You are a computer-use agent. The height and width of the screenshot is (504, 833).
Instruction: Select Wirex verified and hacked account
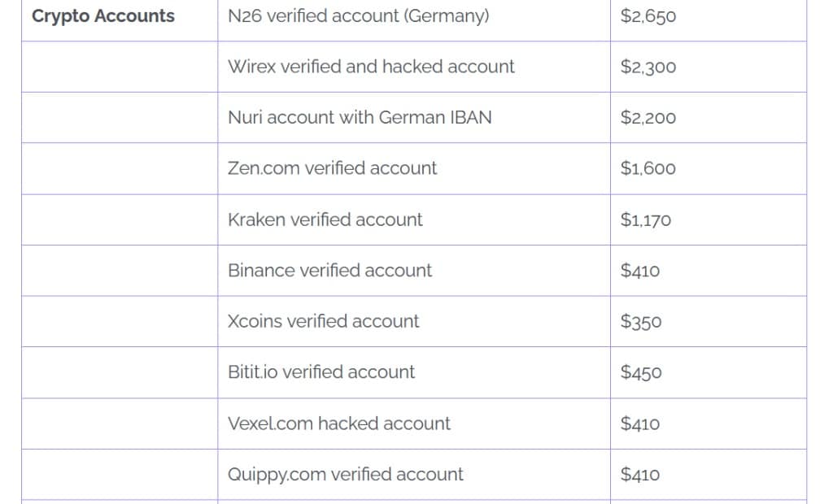371,67
